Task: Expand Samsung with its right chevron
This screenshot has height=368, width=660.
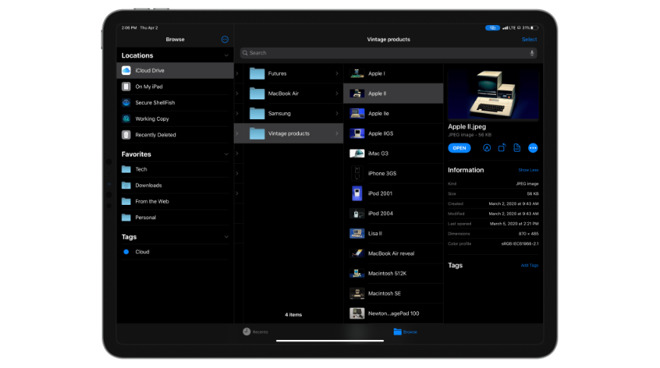Action: pos(337,113)
